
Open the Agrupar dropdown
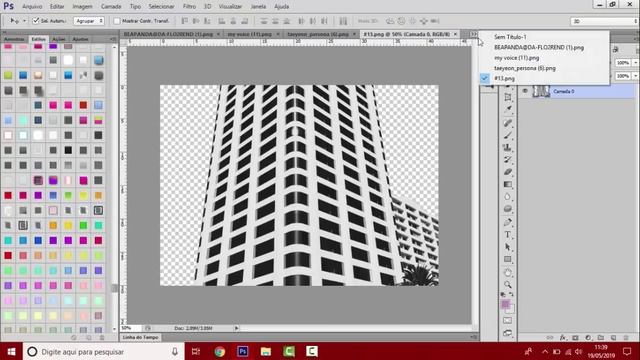pyautogui.click(x=89, y=20)
